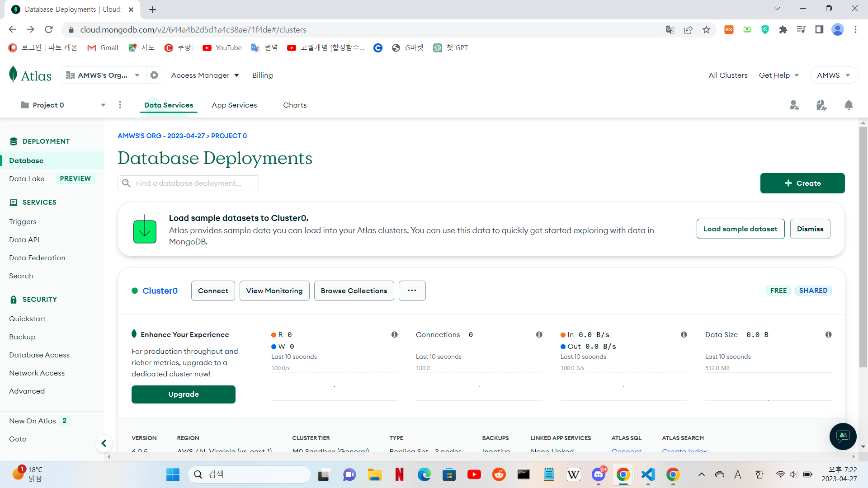Toggle the Chrome side panel icon
Image resolution: width=868 pixels, height=488 pixels.
coord(819,30)
